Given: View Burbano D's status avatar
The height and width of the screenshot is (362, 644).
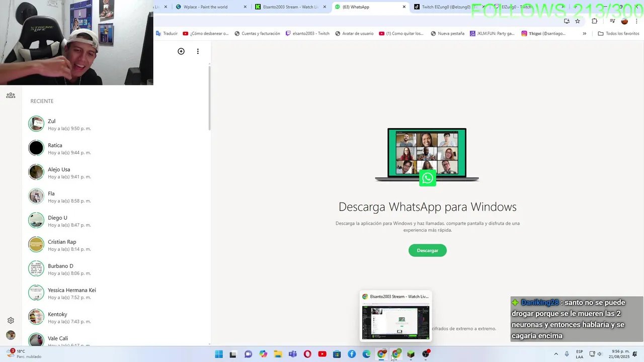Looking at the screenshot, I should [36, 268].
